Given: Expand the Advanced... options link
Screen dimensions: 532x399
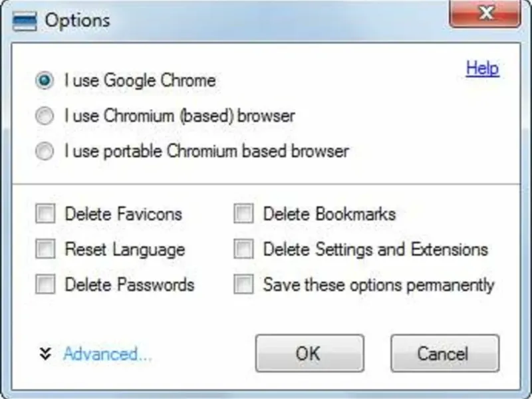Looking at the screenshot, I should [108, 353].
